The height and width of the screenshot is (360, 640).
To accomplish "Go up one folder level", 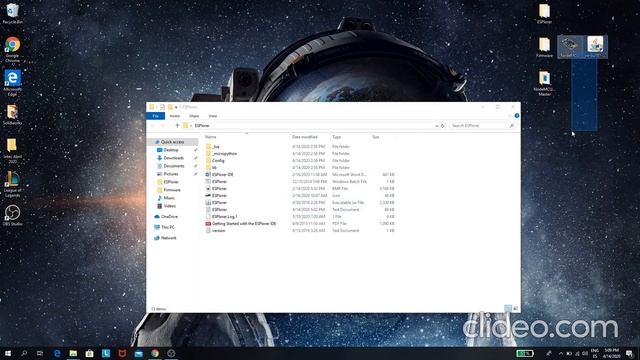I will tap(177, 126).
